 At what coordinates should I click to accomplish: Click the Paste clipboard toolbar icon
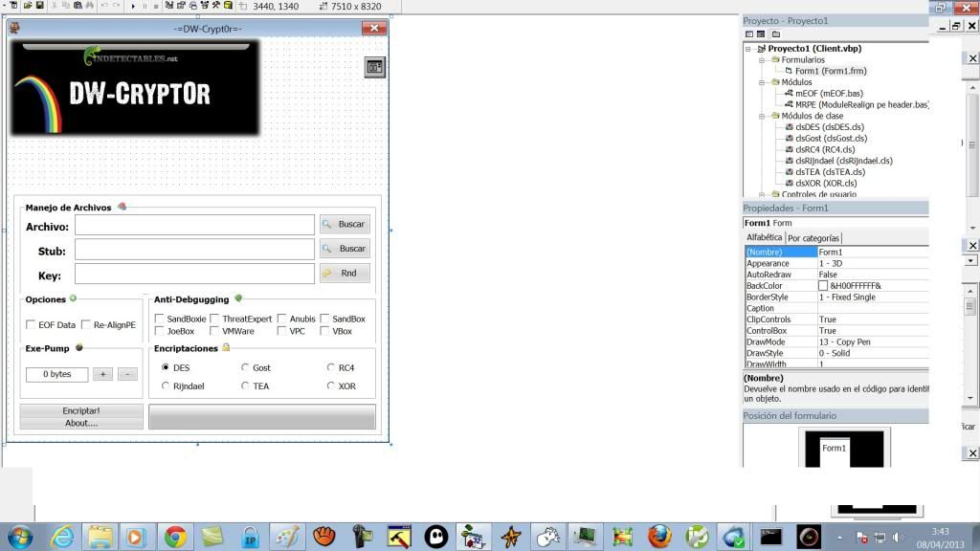tap(78, 6)
